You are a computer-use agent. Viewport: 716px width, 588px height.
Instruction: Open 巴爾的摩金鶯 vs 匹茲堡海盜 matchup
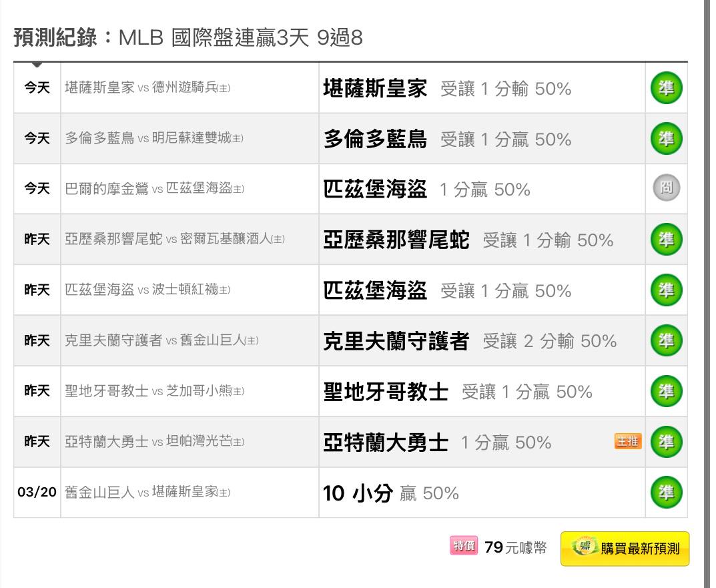pyautogui.click(x=154, y=189)
